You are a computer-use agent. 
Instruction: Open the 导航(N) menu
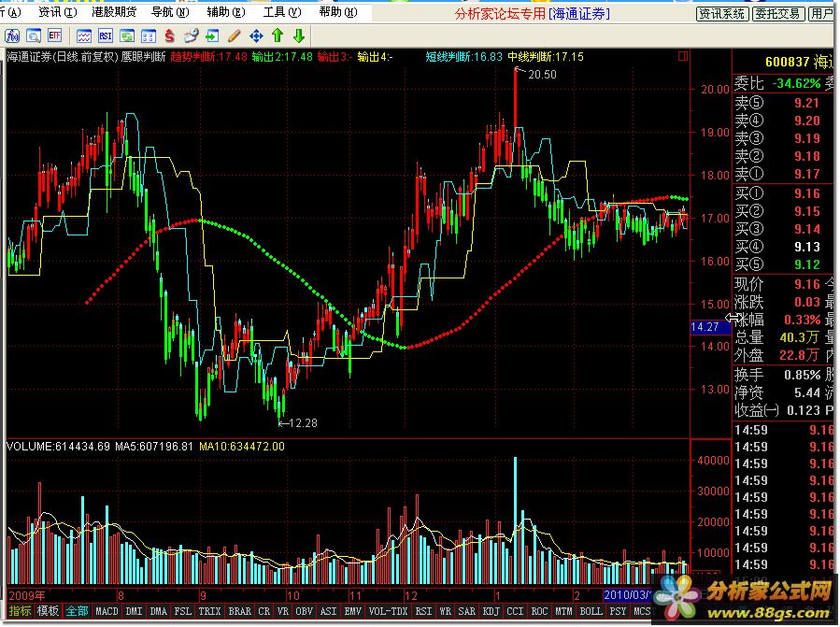click(170, 12)
